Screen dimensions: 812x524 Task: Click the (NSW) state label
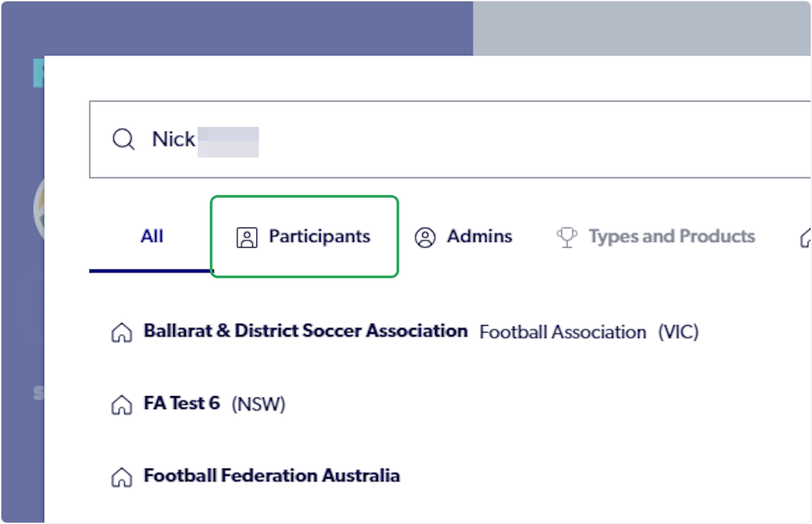pos(258,405)
